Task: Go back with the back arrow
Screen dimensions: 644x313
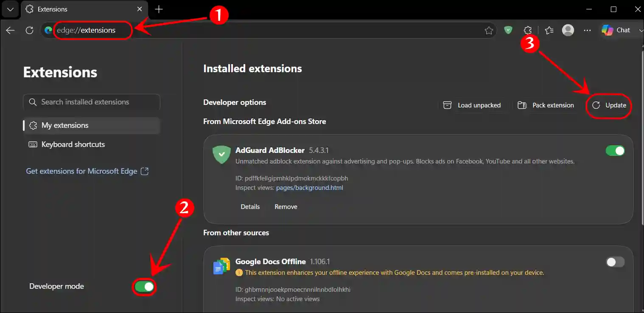Action: [x=11, y=30]
